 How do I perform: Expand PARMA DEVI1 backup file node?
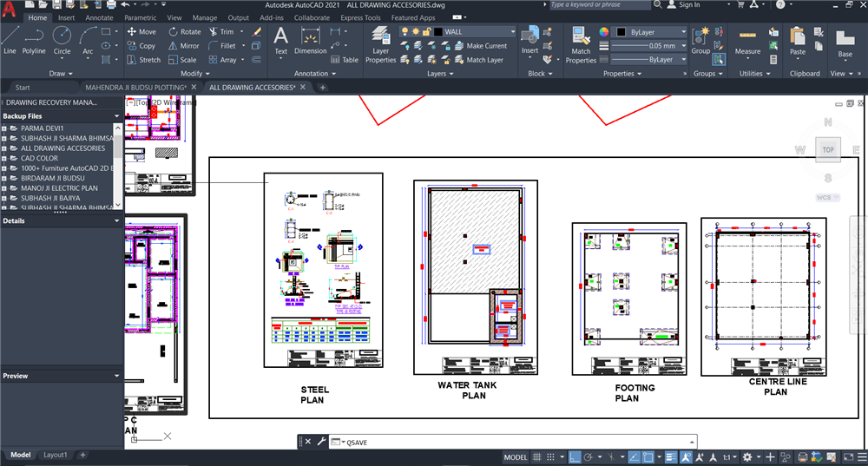coord(4,128)
